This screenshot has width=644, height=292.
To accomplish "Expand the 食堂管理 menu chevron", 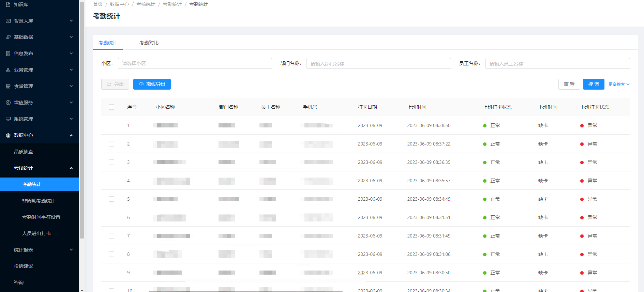I will click(x=71, y=86).
